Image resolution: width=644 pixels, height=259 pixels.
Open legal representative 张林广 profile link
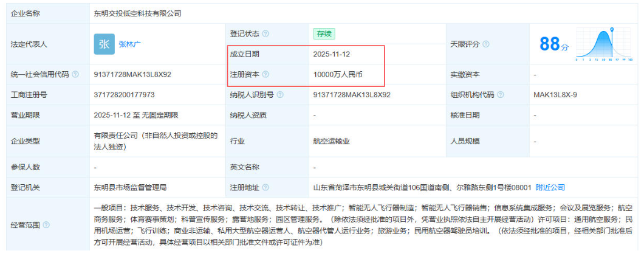point(129,44)
